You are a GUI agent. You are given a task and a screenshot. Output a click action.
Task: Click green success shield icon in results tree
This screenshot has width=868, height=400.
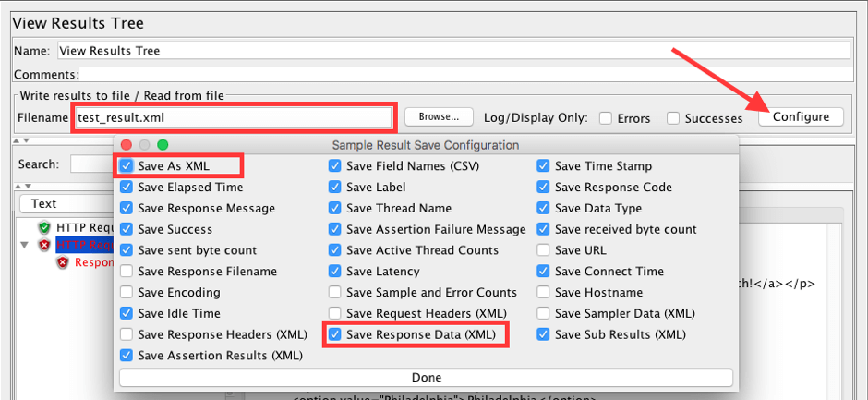(x=43, y=227)
